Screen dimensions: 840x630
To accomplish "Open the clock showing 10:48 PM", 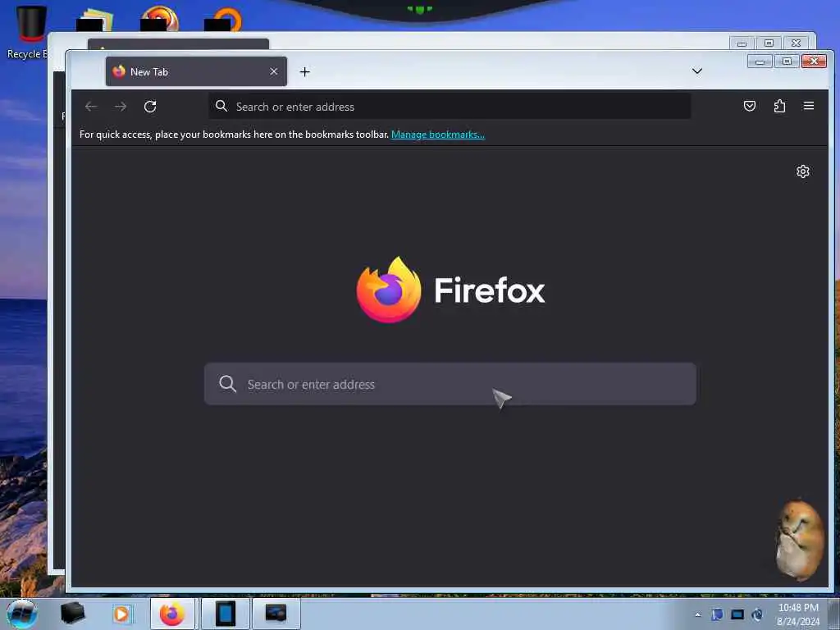I will coord(798,614).
